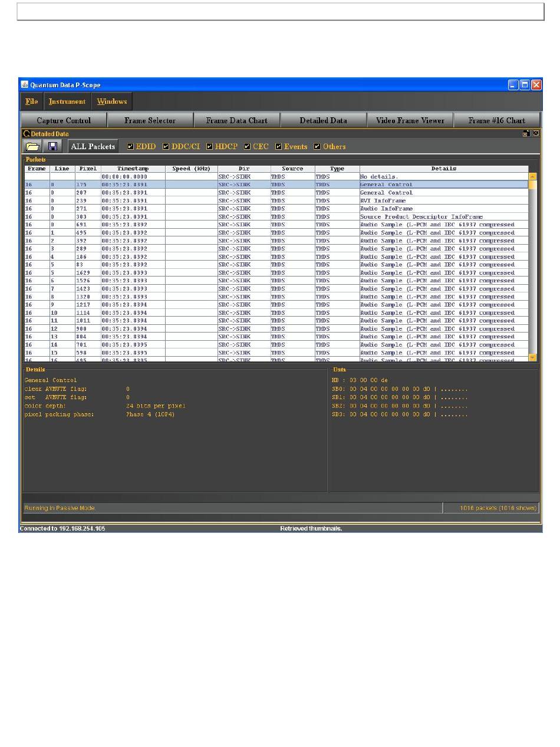Open the Windows menu
Viewport: 560px width, 747px height.
point(112,101)
